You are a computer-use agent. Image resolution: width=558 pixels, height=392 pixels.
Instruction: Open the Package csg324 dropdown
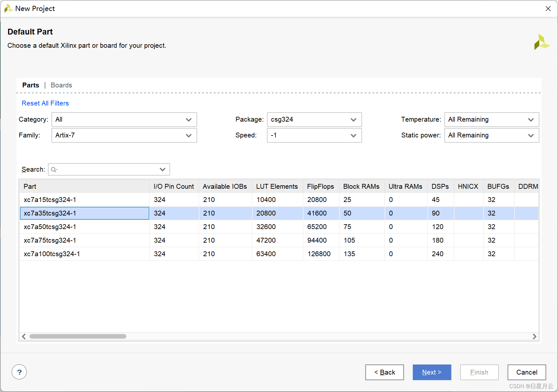[314, 120]
